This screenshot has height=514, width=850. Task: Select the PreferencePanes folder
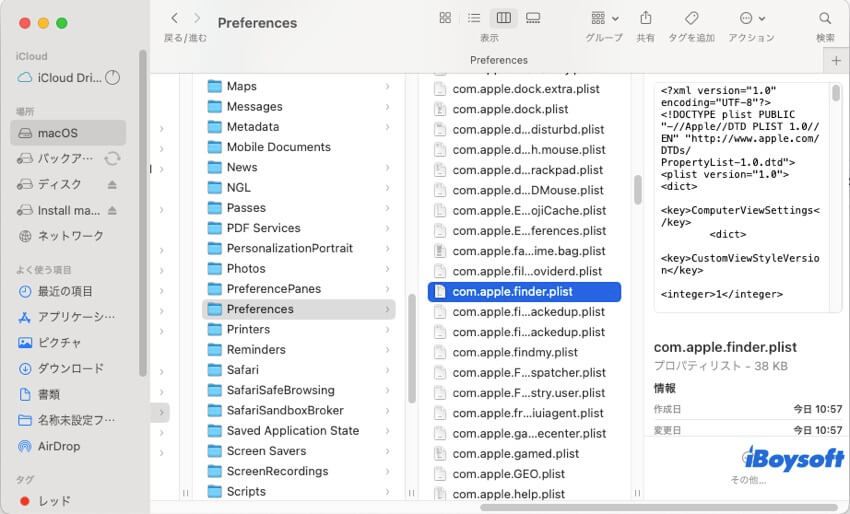[x=299, y=289]
